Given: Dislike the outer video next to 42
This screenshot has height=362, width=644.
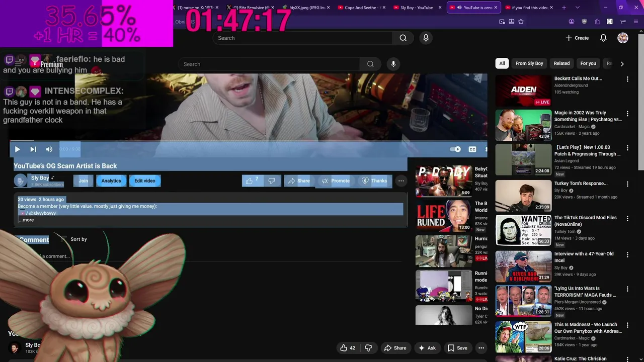Looking at the screenshot, I should [x=368, y=348].
